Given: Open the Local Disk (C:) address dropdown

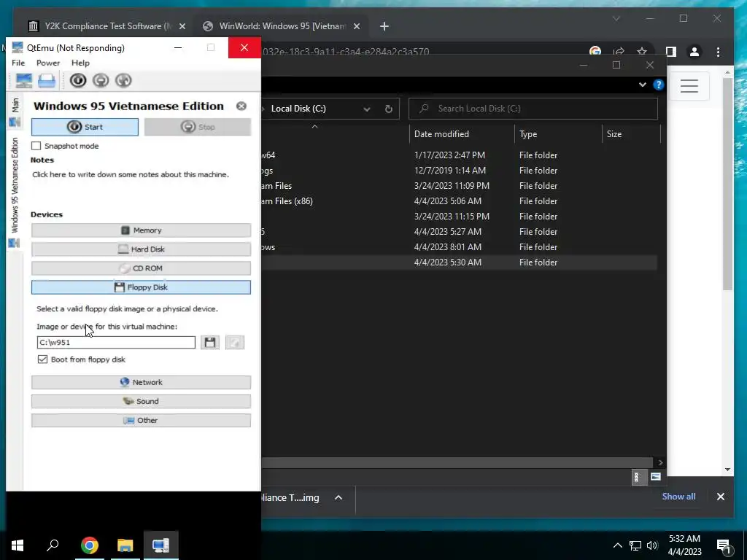Looking at the screenshot, I should pyautogui.click(x=367, y=109).
